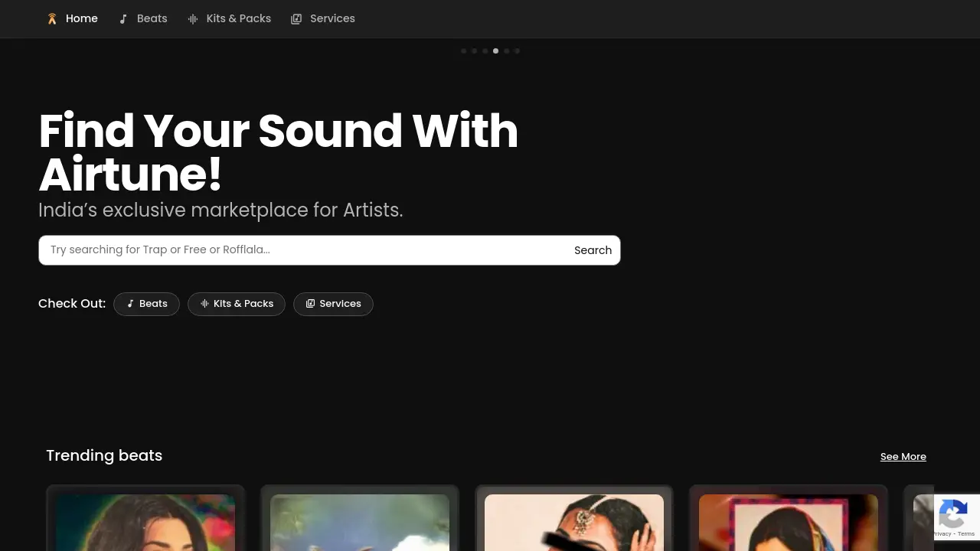The height and width of the screenshot is (551, 980).
Task: Click the waveform icon on the Kits & Packs chip
Action: tap(204, 303)
